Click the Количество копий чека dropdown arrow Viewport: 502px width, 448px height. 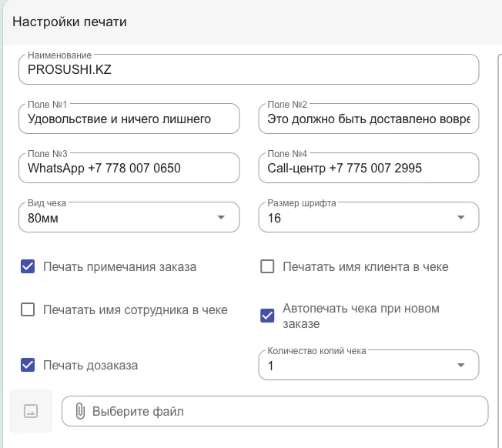(460, 365)
